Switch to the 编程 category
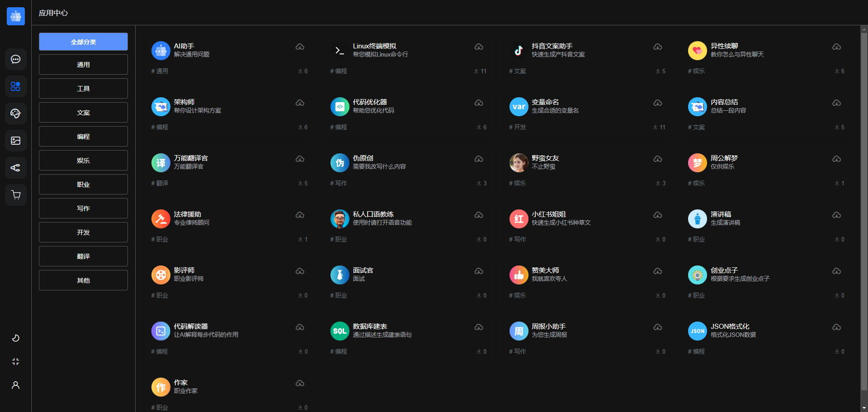868x412 pixels. click(83, 137)
